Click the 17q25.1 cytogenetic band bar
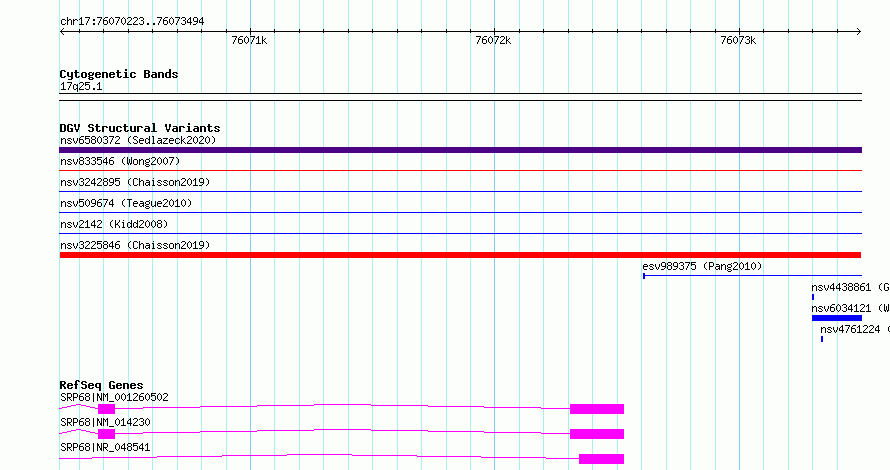Screen dimensions: 890x470 [460, 97]
